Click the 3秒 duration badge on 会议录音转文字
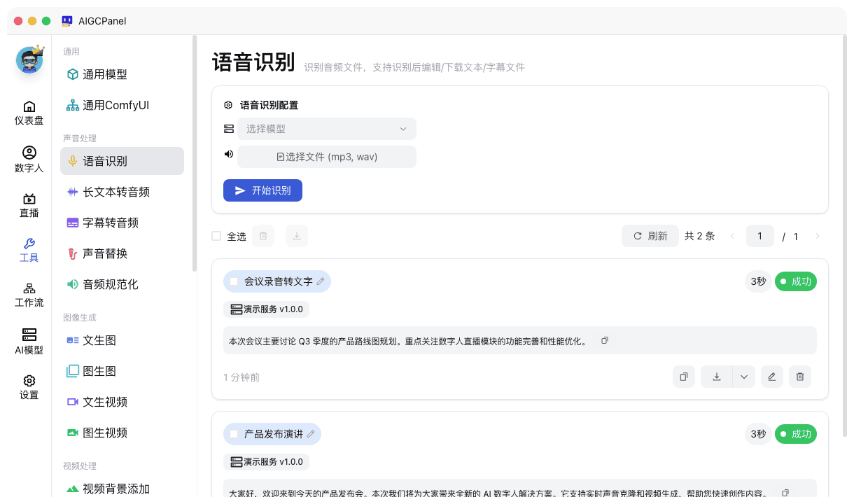 point(758,281)
